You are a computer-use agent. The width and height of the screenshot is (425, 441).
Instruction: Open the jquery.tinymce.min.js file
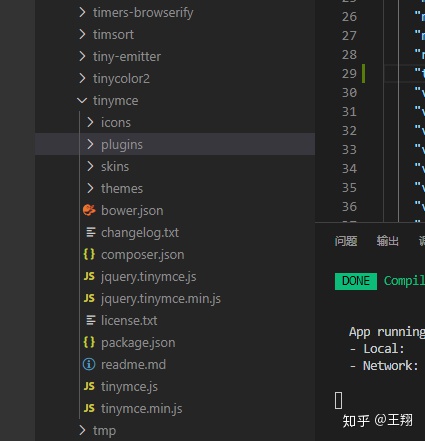tap(161, 298)
